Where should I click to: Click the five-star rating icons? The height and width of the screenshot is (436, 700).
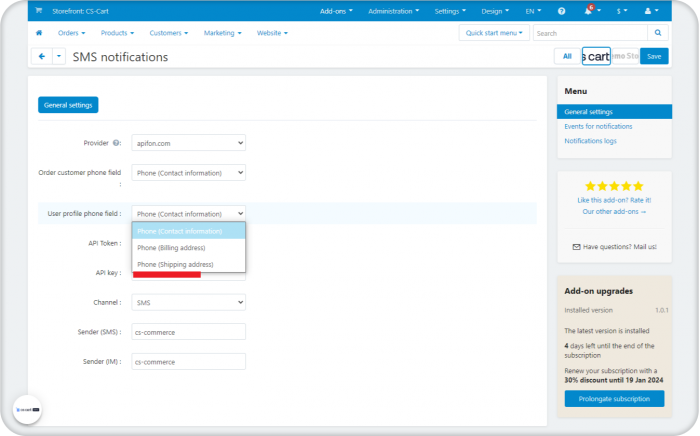click(614, 186)
